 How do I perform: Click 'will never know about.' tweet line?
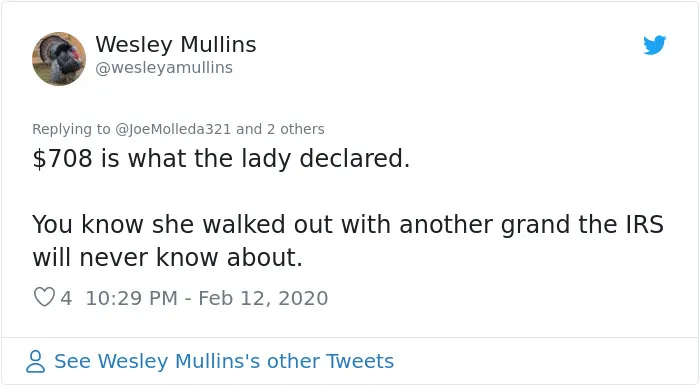click(168, 257)
